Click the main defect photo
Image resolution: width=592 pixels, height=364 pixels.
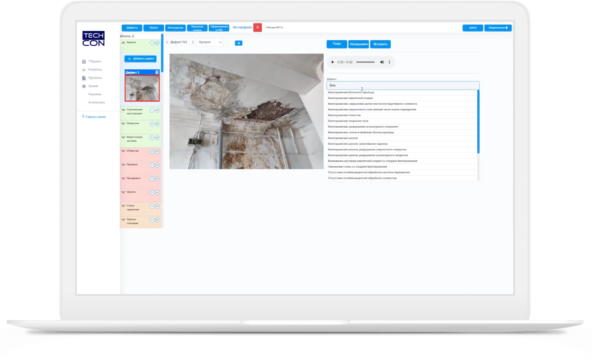[x=246, y=111]
